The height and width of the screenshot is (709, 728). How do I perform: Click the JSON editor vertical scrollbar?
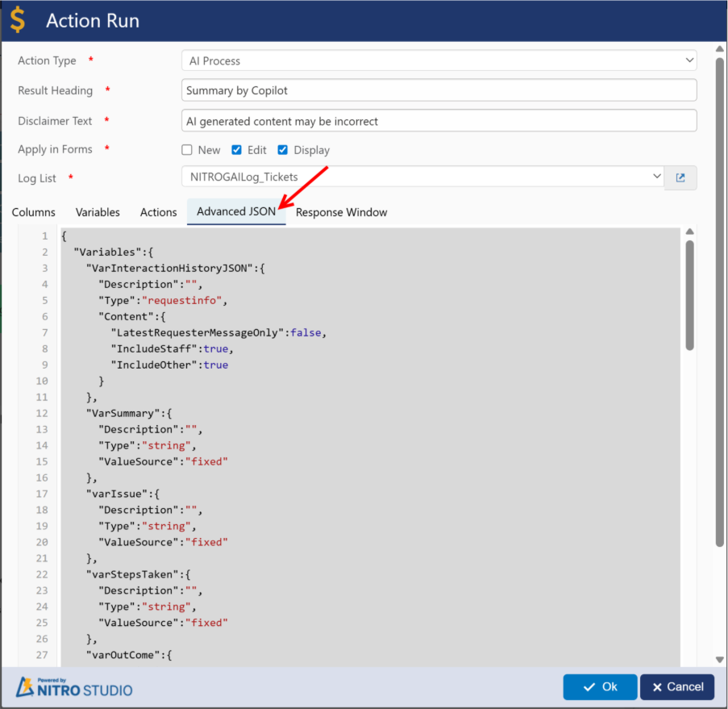tap(689, 294)
